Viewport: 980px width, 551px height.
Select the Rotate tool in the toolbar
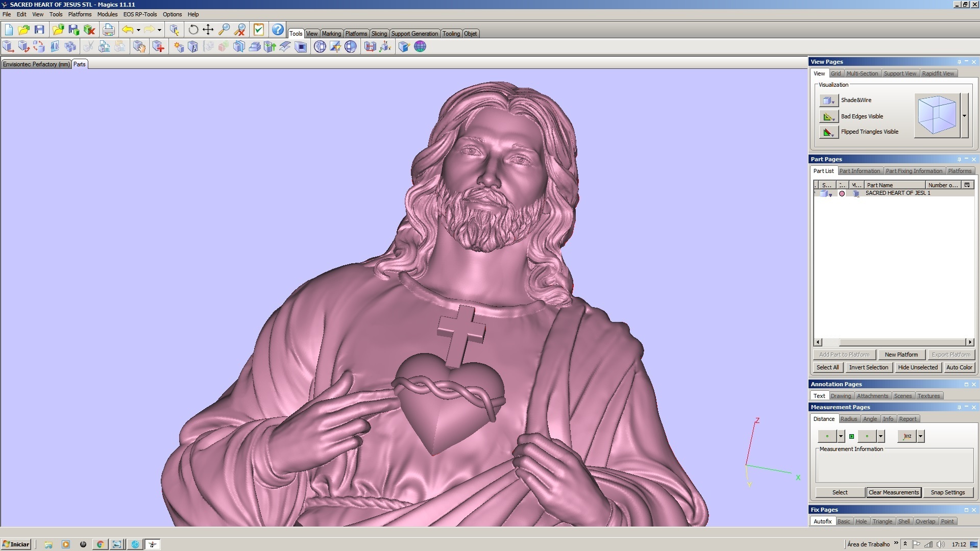(193, 30)
